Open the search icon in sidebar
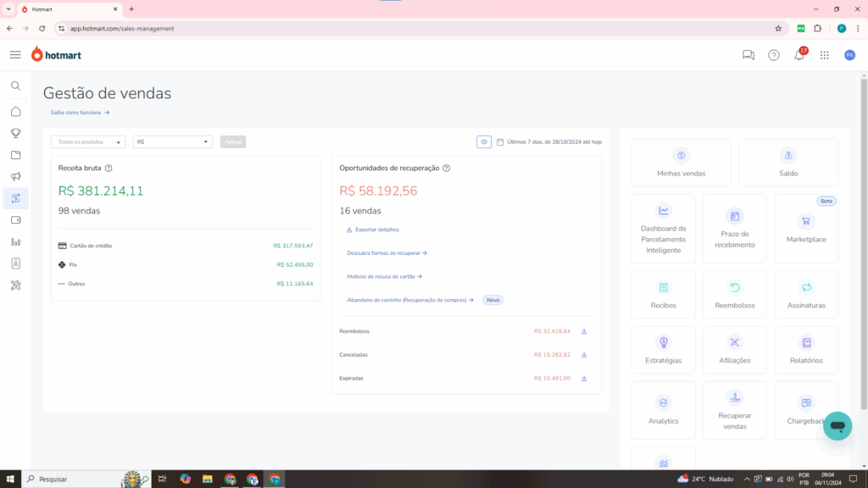The width and height of the screenshot is (868, 488). click(x=15, y=86)
